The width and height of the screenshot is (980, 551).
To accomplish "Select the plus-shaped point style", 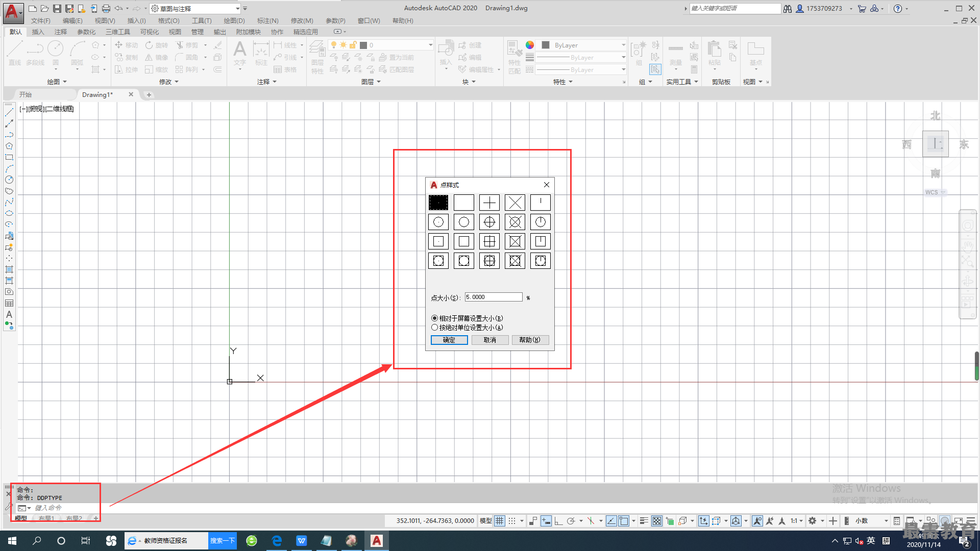I will [x=489, y=203].
